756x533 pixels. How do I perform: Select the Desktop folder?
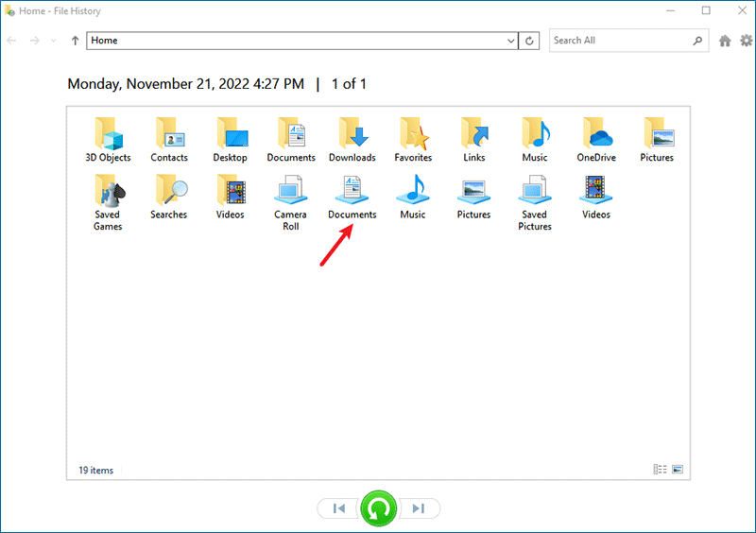click(231, 140)
